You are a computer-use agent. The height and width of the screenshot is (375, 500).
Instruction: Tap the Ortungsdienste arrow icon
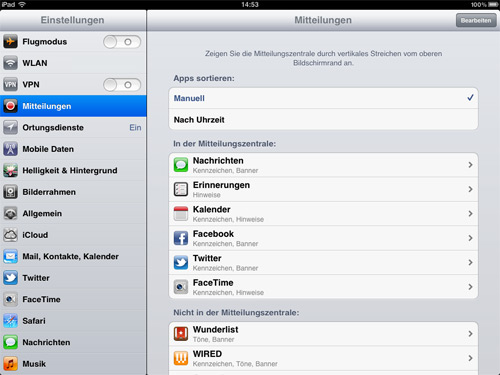point(10,128)
